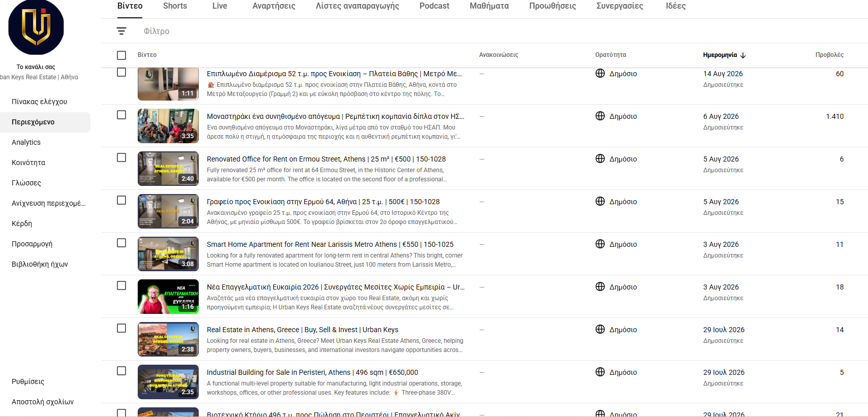Open Περιεχόμενο in the sidebar

(45, 122)
